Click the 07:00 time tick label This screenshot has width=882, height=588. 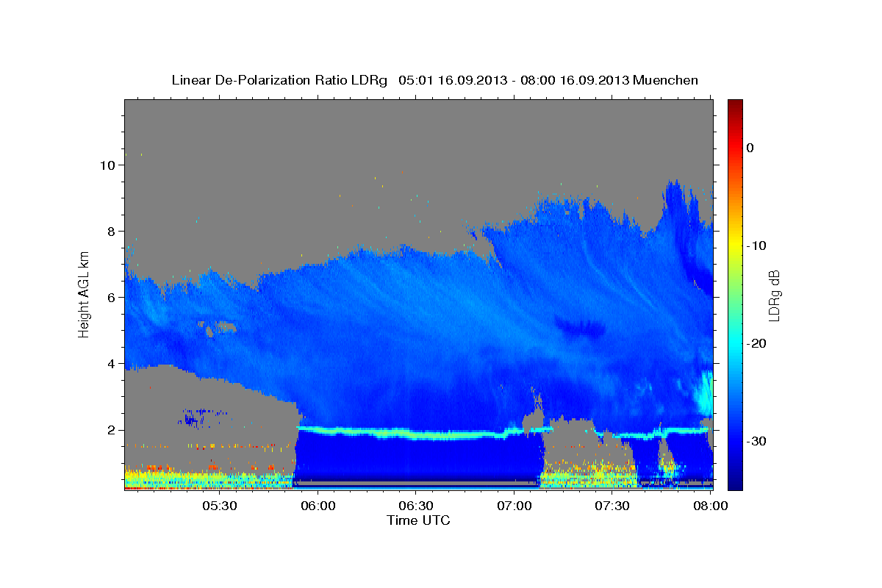coord(514,506)
